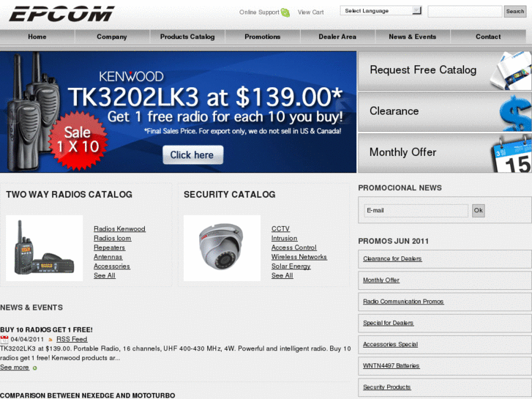Viewport: 532px width, 399px height.
Task: Click See All under security catalog
Action: [282, 275]
